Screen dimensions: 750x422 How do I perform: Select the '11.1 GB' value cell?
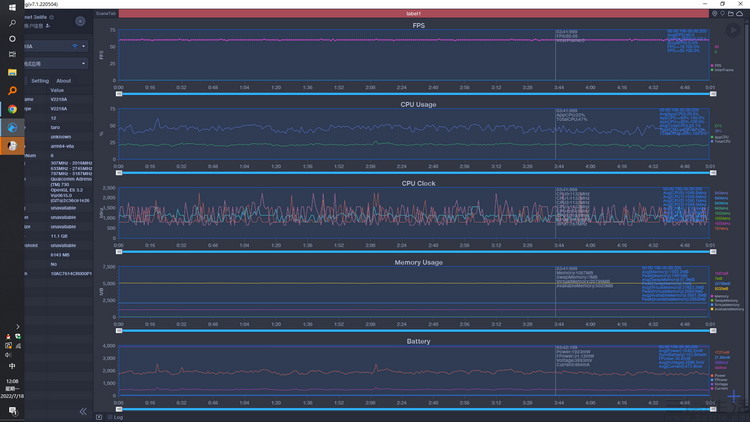[x=59, y=236]
